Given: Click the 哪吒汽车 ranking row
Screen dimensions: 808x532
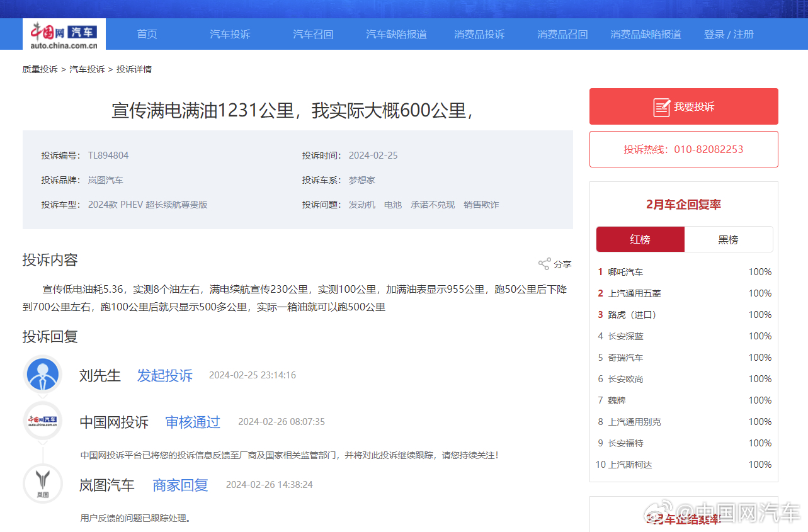Looking at the screenshot, I should pos(684,272).
